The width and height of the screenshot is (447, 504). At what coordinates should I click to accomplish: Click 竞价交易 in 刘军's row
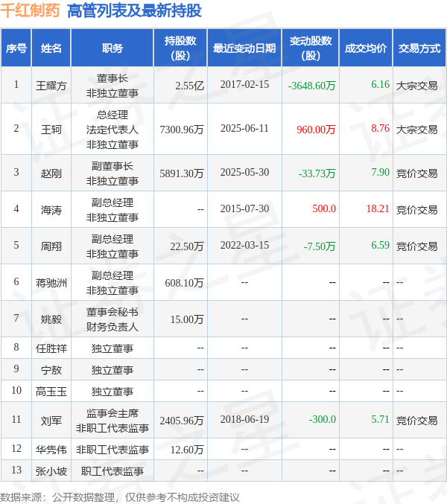pyautogui.click(x=416, y=421)
